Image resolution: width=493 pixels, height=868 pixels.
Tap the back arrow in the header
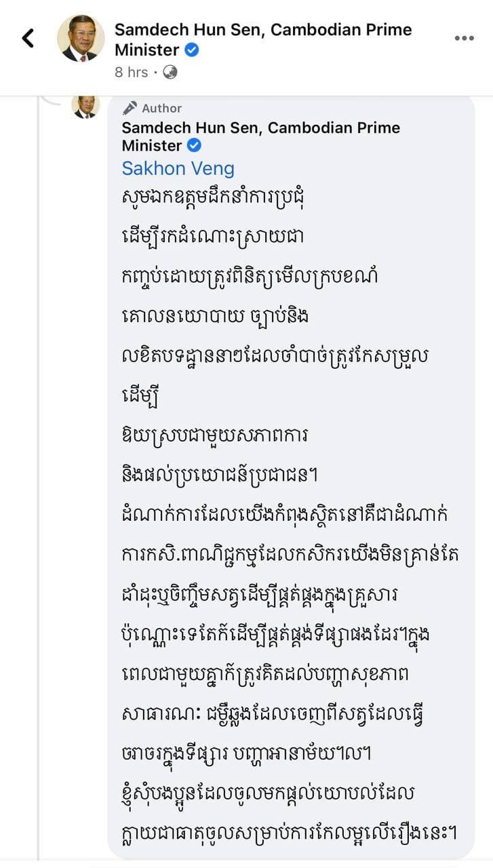coord(28,38)
